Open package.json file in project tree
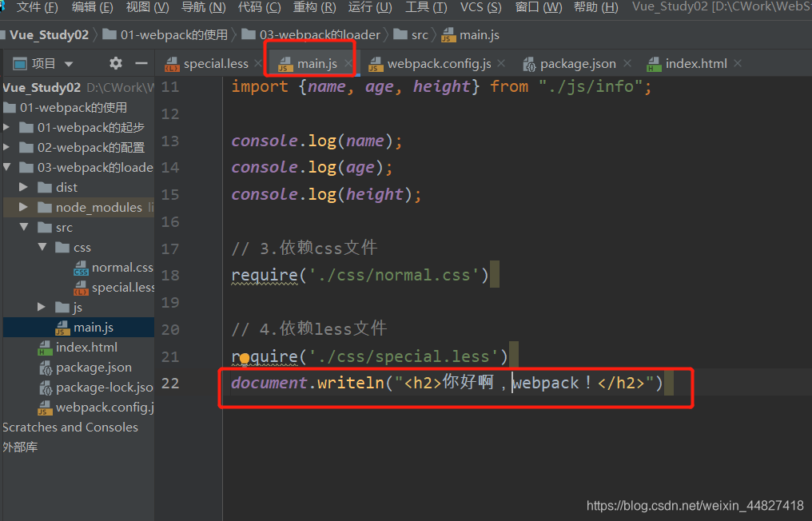Image resolution: width=812 pixels, height=521 pixels. [x=86, y=368]
